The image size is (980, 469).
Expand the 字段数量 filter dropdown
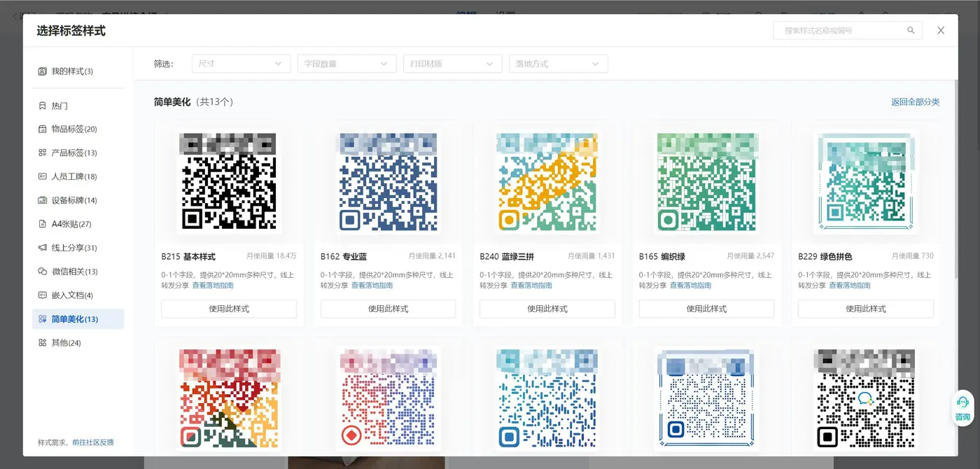click(346, 64)
